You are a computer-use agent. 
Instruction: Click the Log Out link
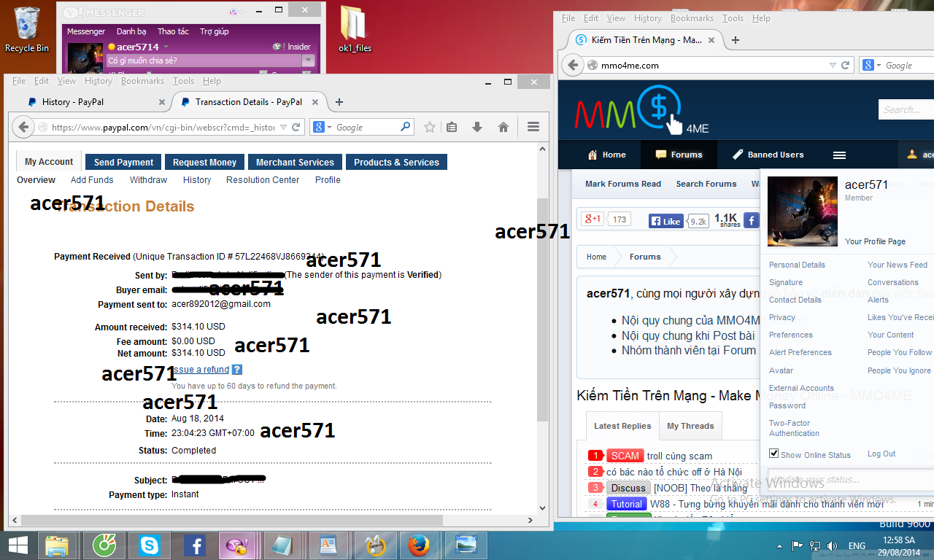pyautogui.click(x=881, y=454)
